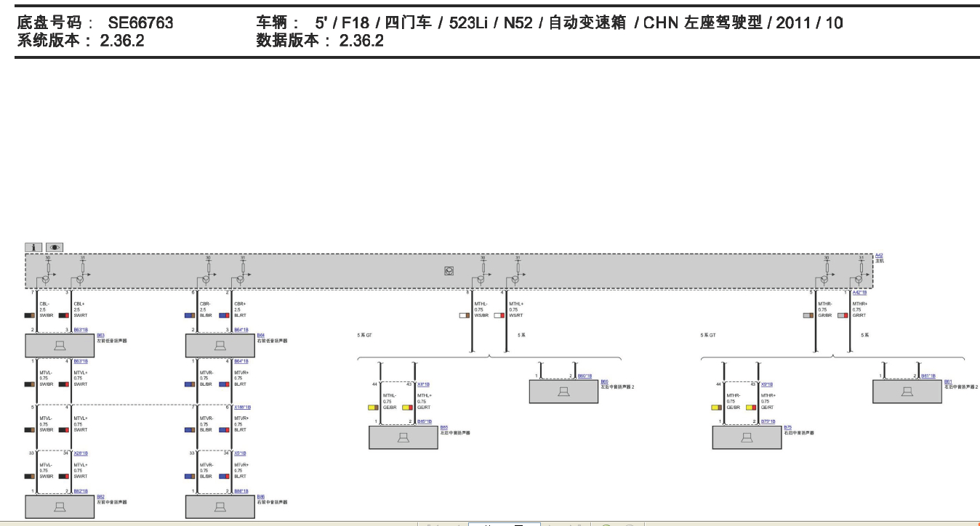This screenshot has width=980, height=526.
Task: Click the SW/BR color swatch for wire CBL-
Action: (30, 315)
